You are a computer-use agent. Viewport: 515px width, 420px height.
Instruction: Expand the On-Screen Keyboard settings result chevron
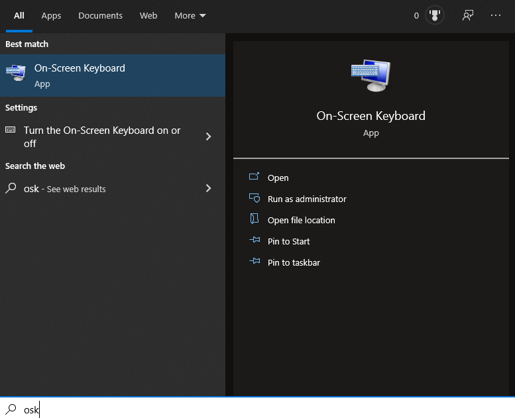[x=208, y=136]
